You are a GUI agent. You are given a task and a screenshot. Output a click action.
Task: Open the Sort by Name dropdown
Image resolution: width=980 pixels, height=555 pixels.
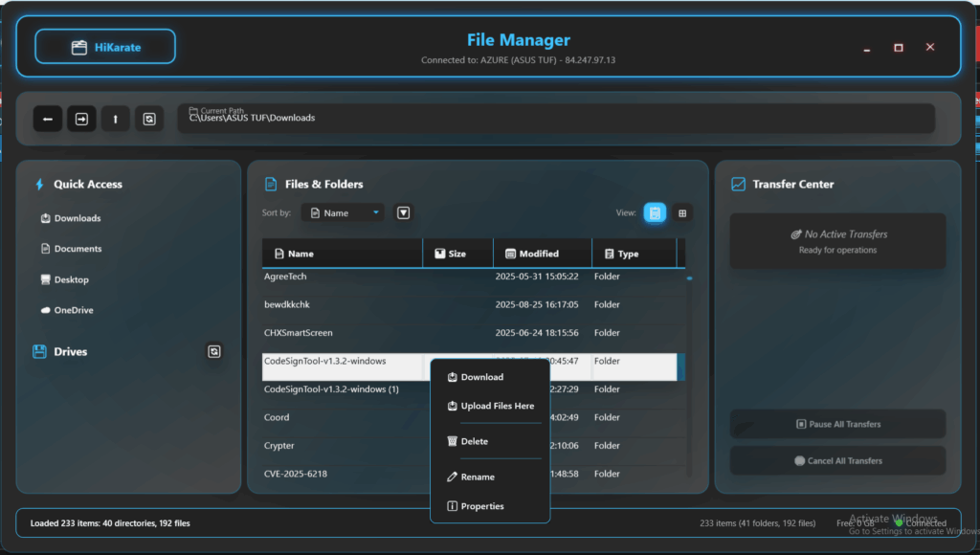coord(343,212)
